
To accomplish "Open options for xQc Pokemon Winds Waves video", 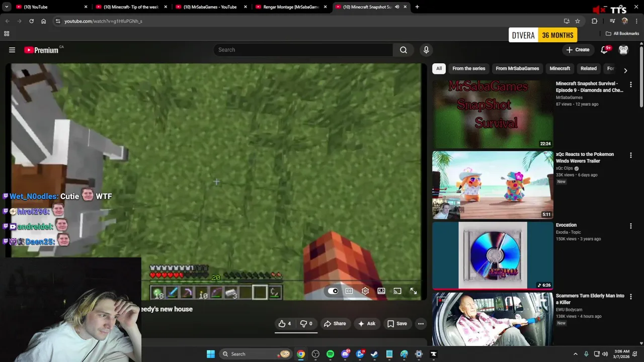I will [630, 155].
